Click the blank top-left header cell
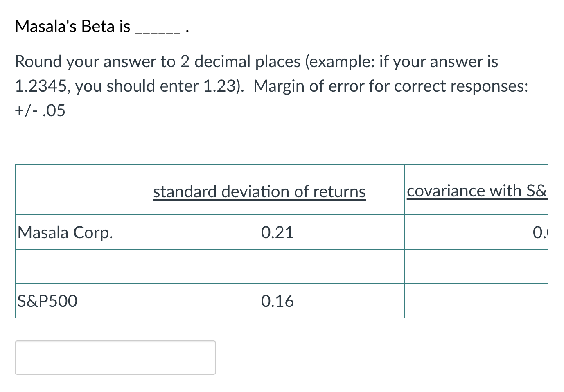This screenshot has width=564, height=392. pyautogui.click(x=82, y=189)
